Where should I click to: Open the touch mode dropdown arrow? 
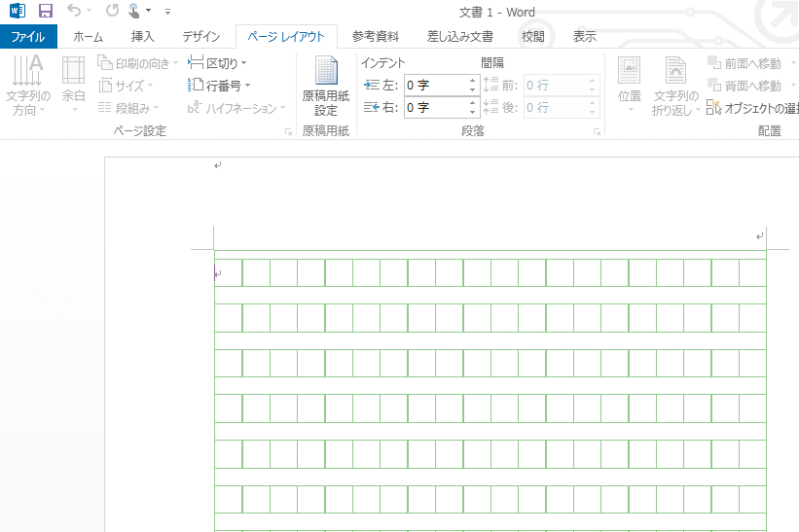click(x=148, y=10)
